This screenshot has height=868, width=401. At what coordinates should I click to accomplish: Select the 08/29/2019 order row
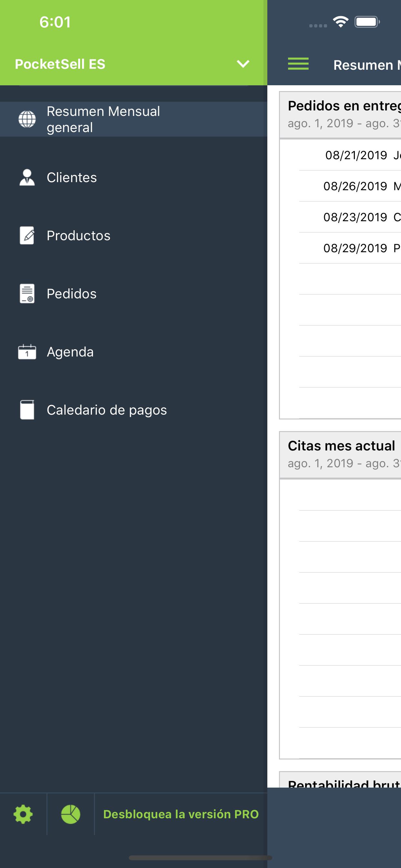(350, 248)
